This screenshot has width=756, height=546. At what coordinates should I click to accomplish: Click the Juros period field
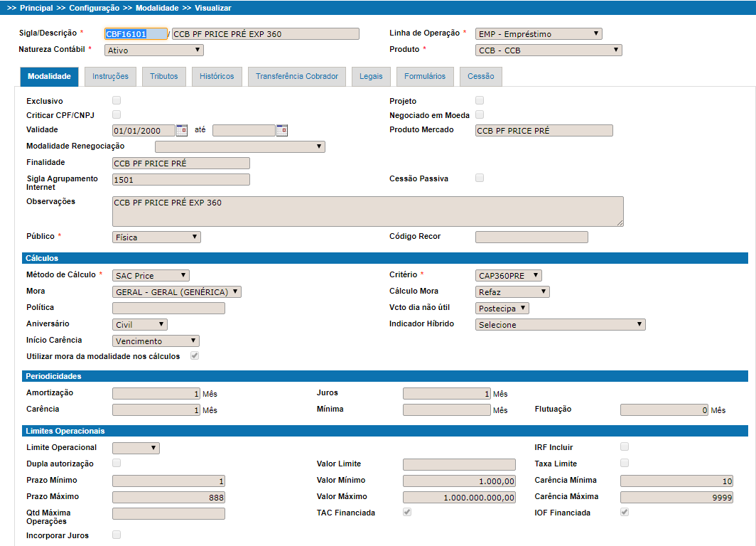446,394
